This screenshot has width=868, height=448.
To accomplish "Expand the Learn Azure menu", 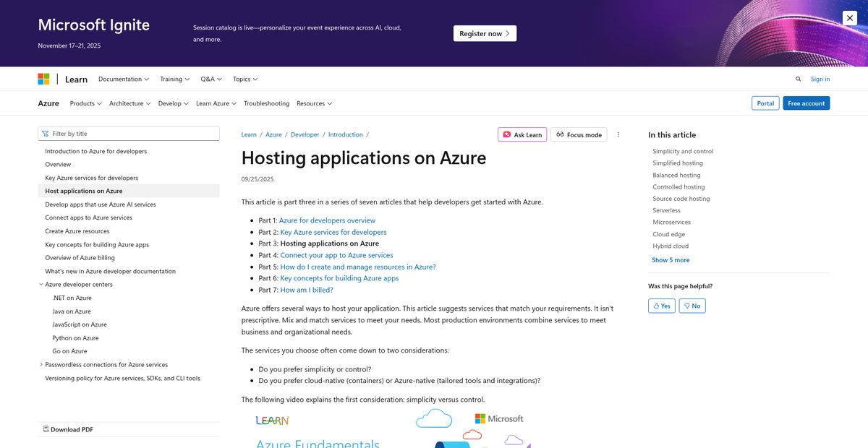I will point(216,103).
